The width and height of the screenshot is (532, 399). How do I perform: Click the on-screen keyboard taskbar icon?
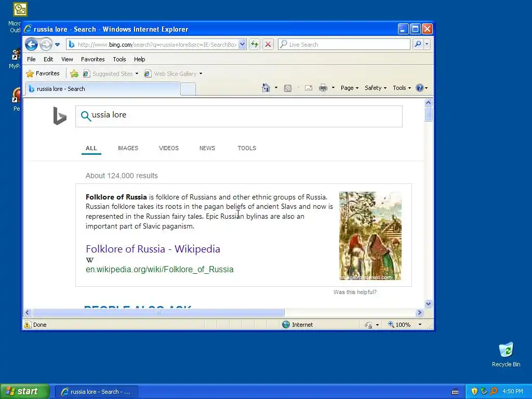pos(455,392)
